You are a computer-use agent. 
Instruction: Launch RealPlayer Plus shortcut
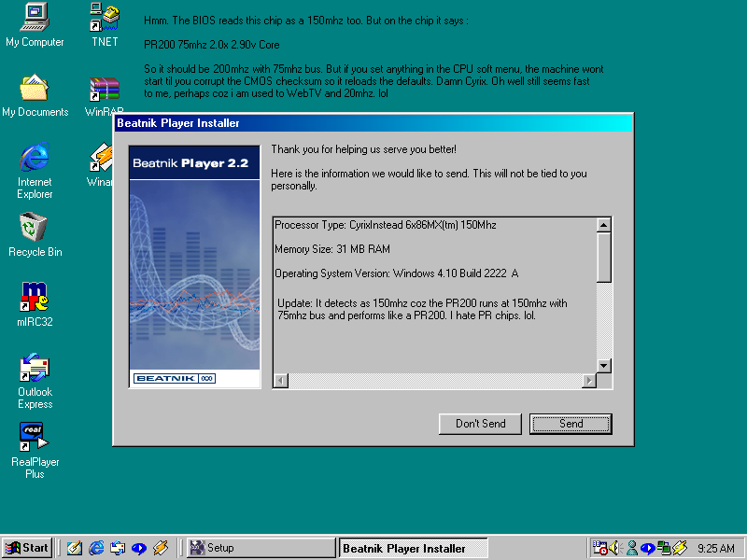point(35,437)
